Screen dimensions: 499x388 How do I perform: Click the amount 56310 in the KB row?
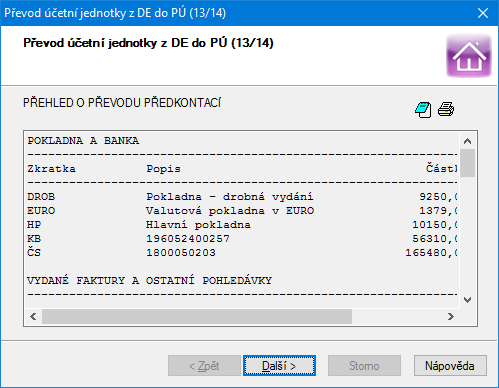tap(435, 239)
